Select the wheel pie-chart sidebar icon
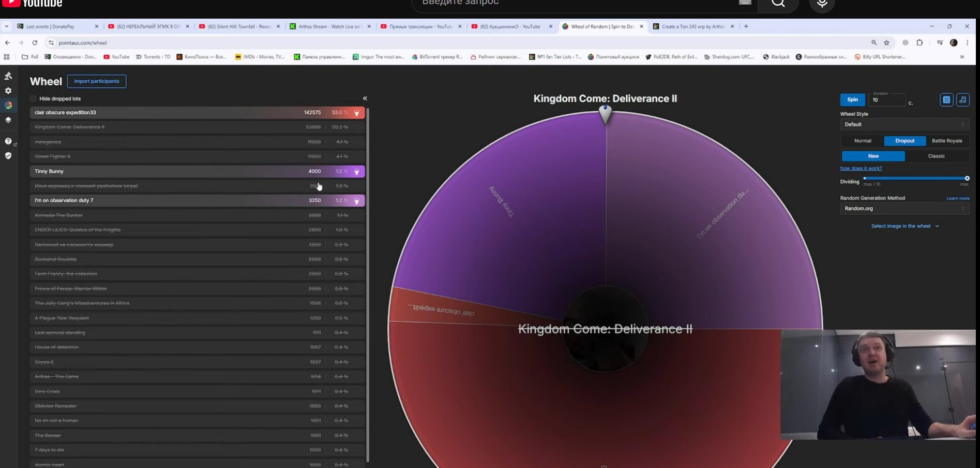This screenshot has width=980, height=468. pos(8,105)
